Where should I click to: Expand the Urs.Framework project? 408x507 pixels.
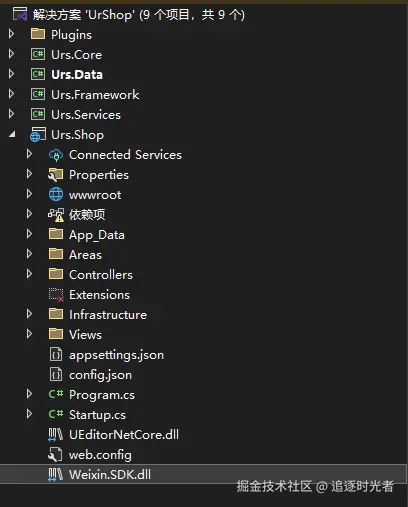click(11, 94)
